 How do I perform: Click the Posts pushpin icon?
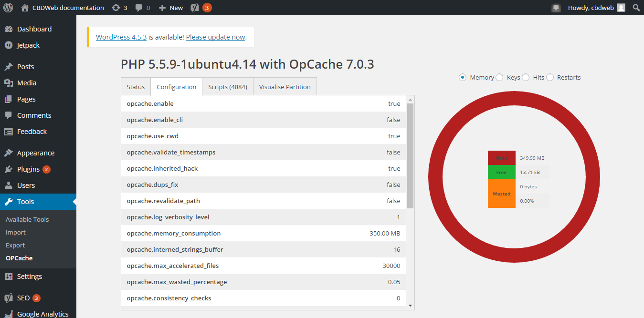pos(9,67)
